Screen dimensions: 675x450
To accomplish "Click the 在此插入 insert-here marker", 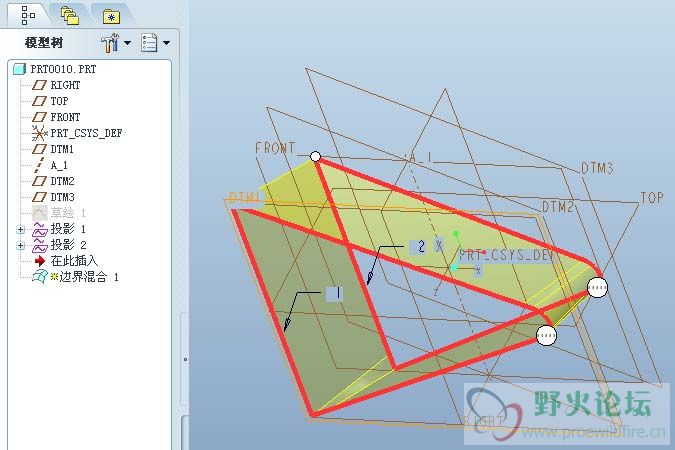I will click(x=74, y=261).
